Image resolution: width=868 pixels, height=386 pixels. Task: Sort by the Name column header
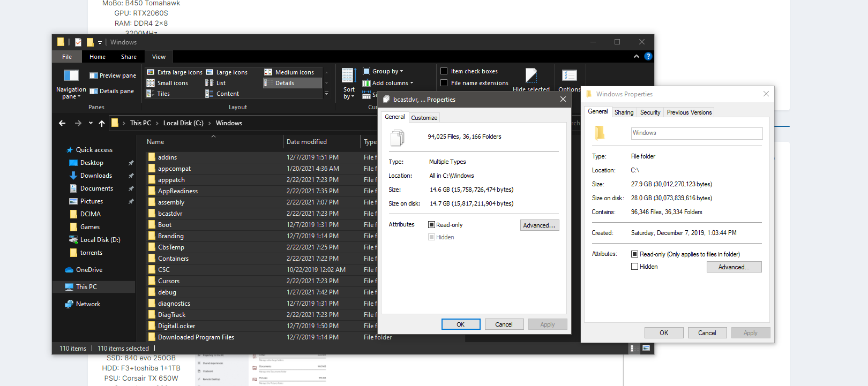[214, 142]
